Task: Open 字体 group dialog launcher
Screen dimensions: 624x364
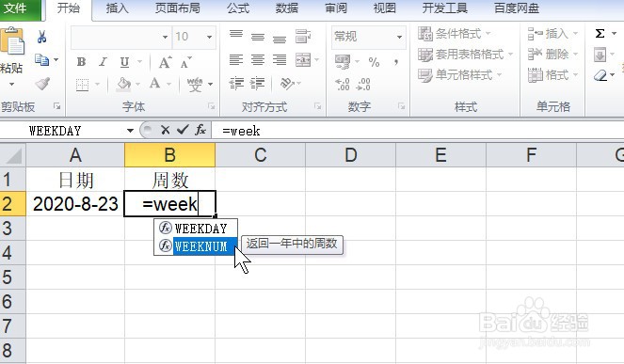Action: coord(212,106)
